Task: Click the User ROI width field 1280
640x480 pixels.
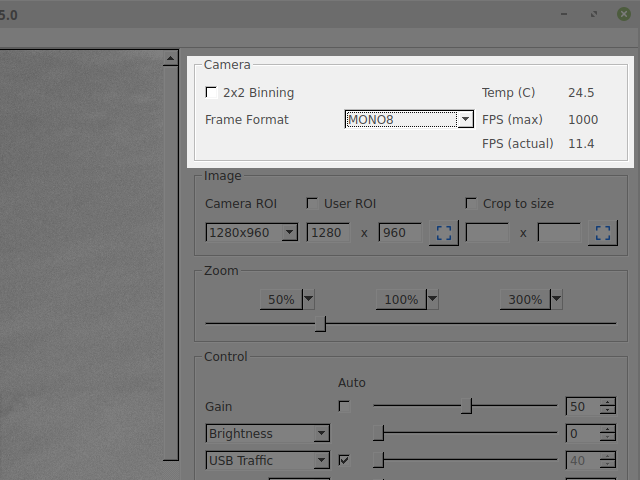Action: click(328, 233)
